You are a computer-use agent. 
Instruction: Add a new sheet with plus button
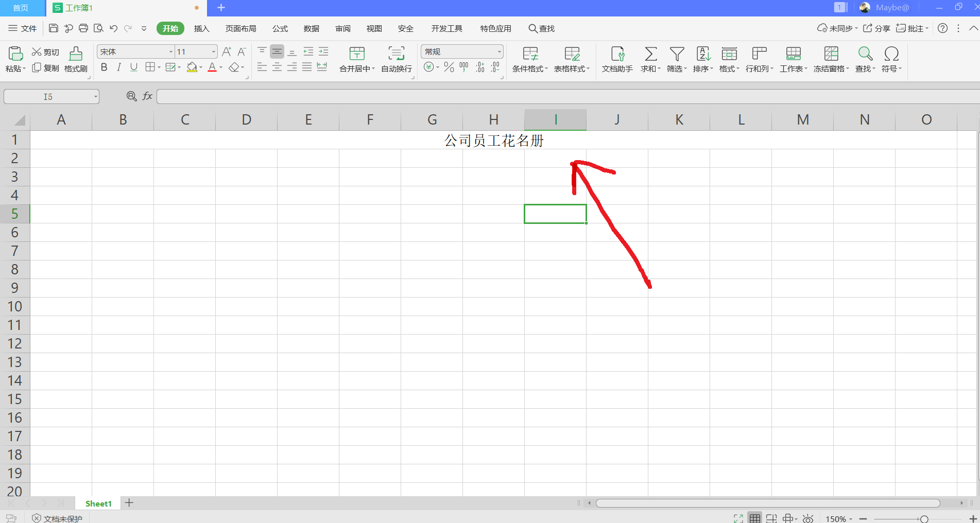click(x=129, y=503)
